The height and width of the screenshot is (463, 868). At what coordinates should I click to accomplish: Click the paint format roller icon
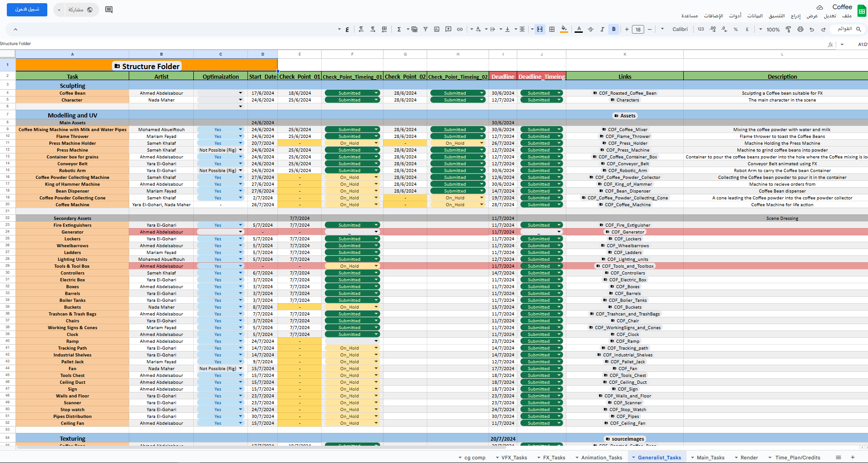[x=788, y=29]
